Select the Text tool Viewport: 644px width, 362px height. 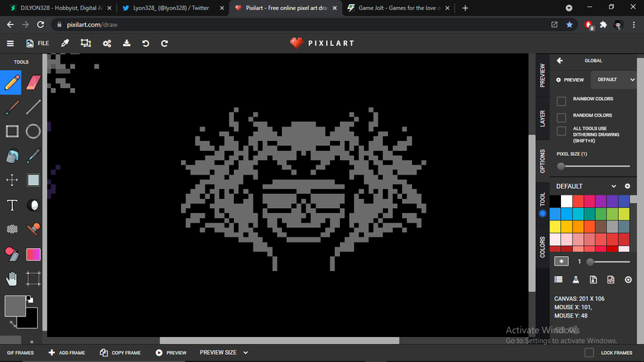(12, 205)
